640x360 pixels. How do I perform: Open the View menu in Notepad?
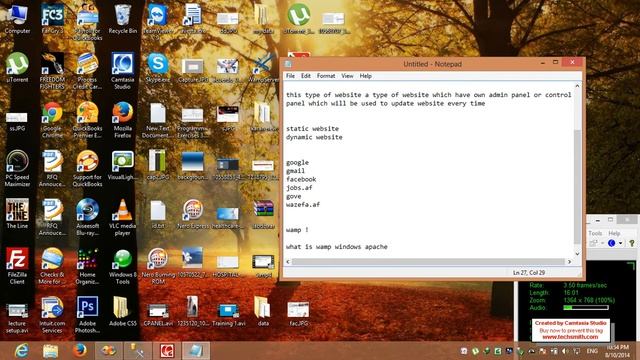pyautogui.click(x=347, y=76)
